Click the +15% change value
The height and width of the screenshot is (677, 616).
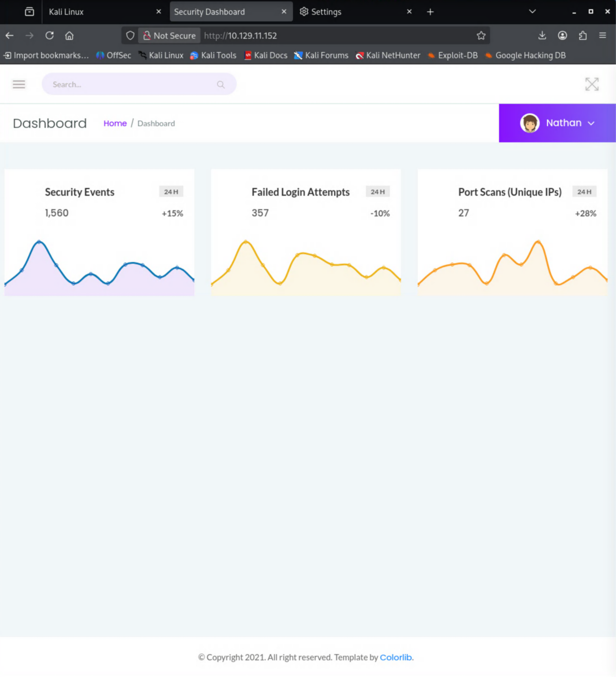[x=172, y=214]
